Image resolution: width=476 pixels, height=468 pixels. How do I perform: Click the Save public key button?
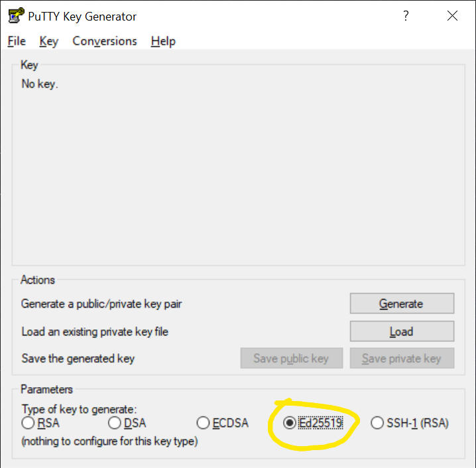pos(291,359)
